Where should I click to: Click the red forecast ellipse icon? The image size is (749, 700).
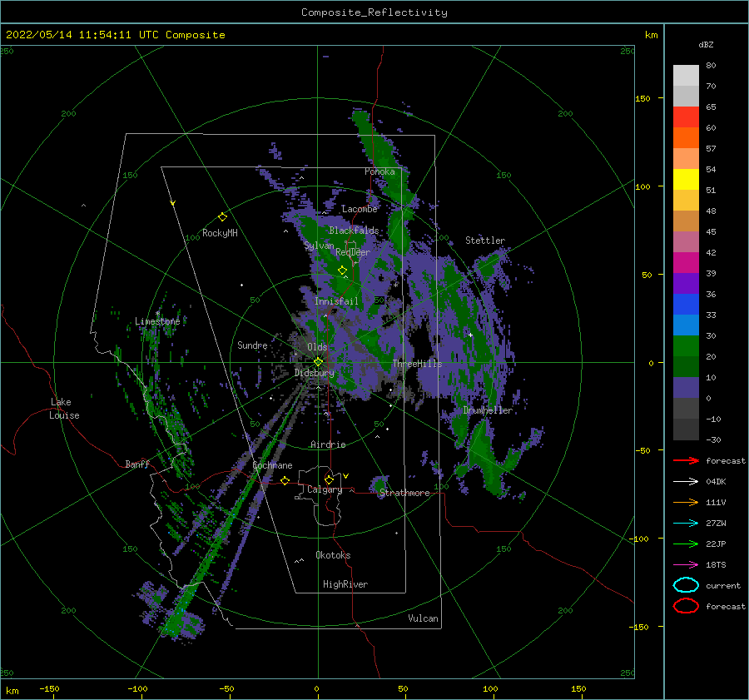tap(686, 606)
